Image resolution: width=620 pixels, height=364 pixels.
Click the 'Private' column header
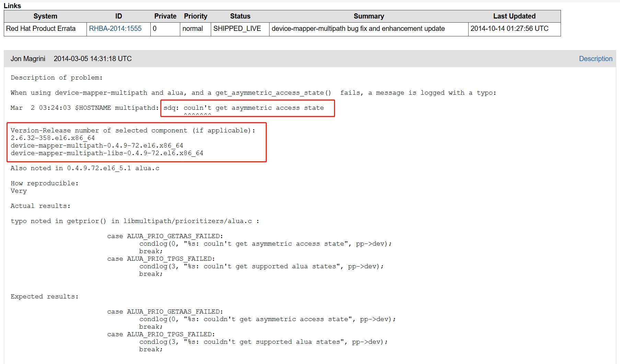pyautogui.click(x=165, y=16)
